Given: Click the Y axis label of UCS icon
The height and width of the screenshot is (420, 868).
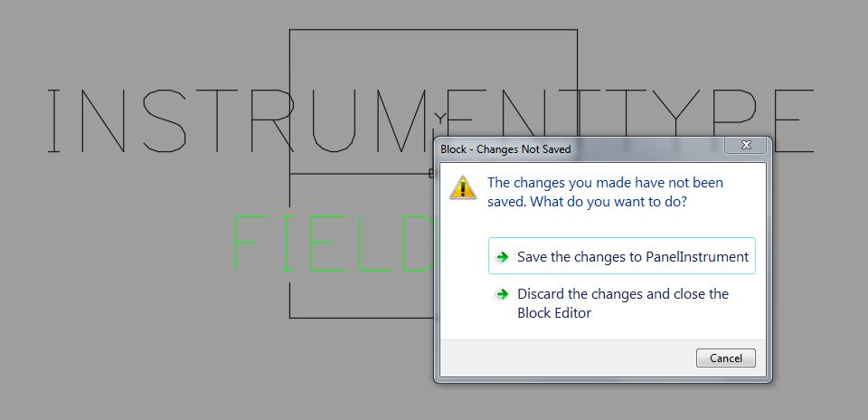Looking at the screenshot, I should (x=439, y=118).
